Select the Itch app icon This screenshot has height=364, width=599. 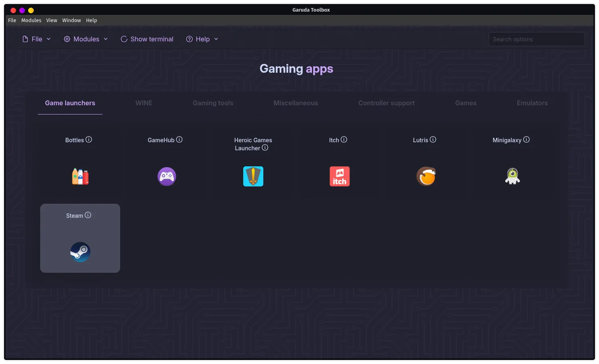coord(340,176)
